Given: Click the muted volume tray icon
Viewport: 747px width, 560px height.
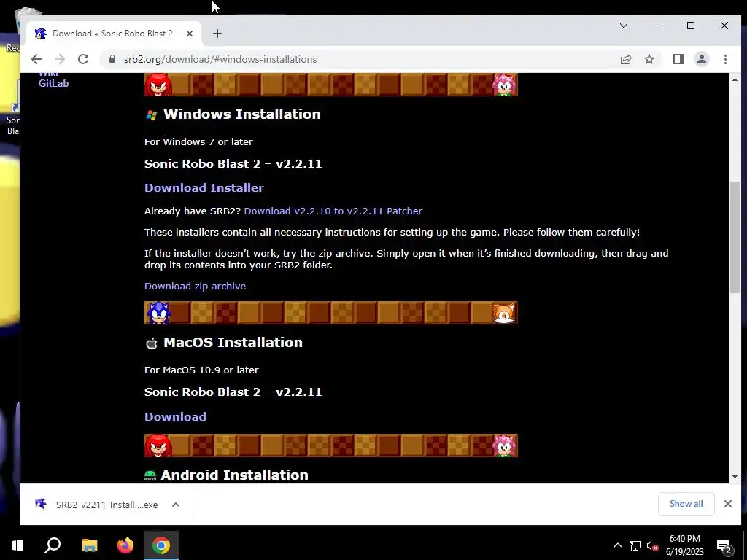Looking at the screenshot, I should pos(652,545).
